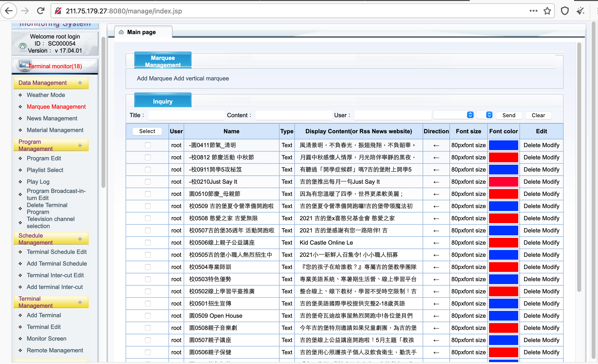The width and height of the screenshot is (598, 364).
Task: Open Add Terminal Schedule item
Action: click(x=57, y=264)
